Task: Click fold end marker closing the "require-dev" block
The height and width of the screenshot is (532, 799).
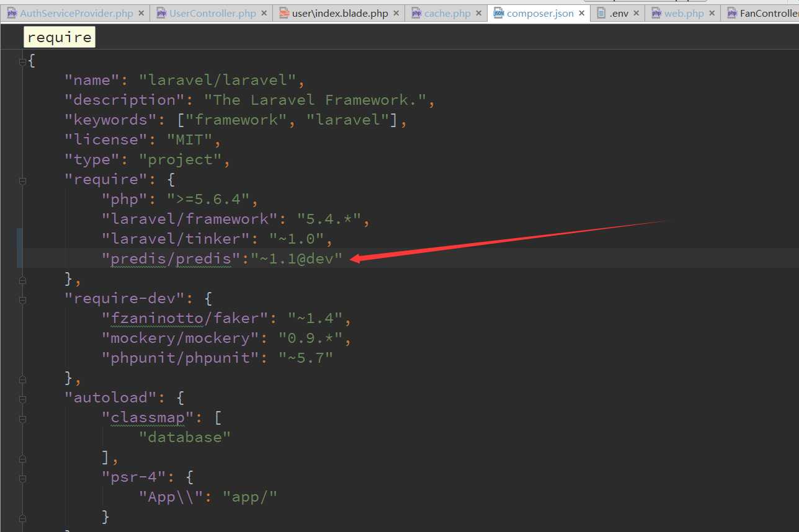Action: 22,379
